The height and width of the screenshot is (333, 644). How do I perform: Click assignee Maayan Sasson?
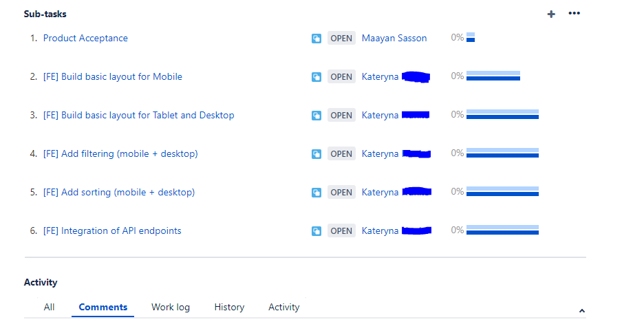[394, 39]
